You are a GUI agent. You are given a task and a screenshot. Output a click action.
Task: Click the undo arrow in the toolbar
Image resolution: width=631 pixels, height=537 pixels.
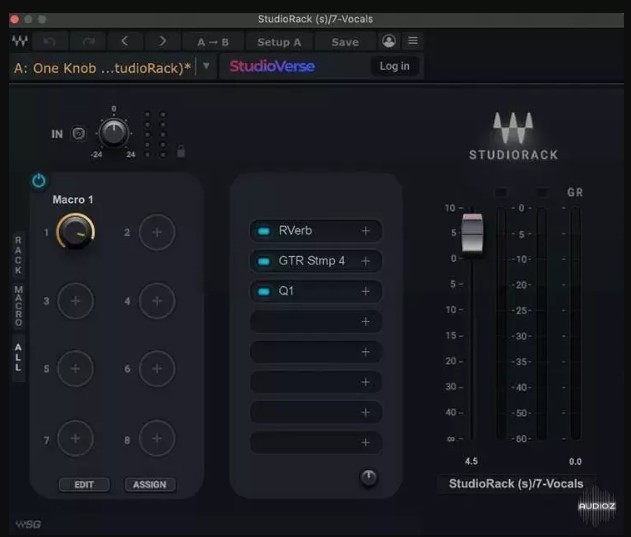(x=48, y=41)
